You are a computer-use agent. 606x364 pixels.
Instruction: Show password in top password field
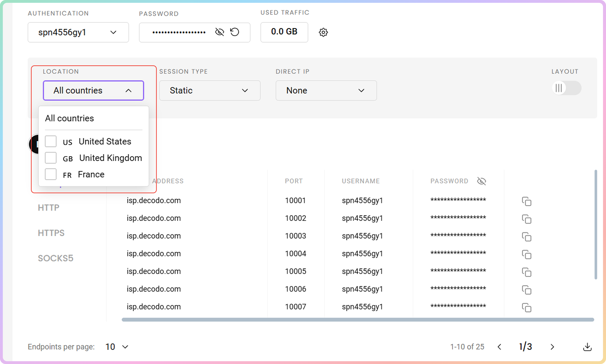219,32
